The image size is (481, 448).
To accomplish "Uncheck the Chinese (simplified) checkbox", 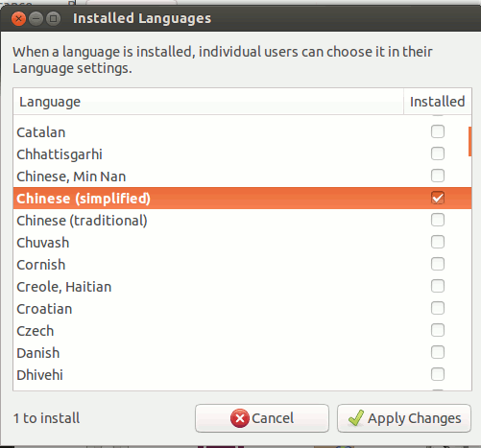I will [438, 198].
